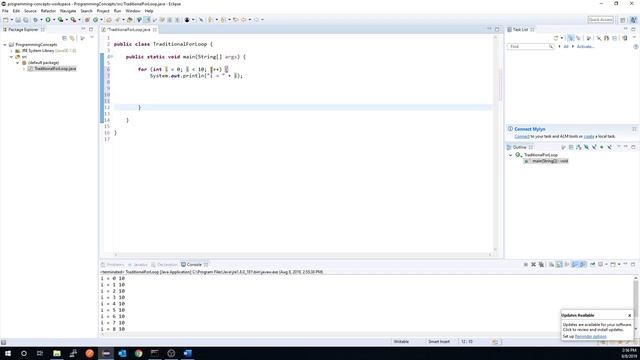Click the Clear Console icon

tap(551, 264)
